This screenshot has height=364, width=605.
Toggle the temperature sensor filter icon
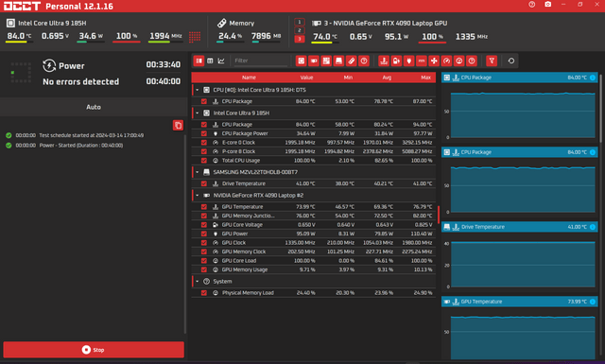click(384, 61)
